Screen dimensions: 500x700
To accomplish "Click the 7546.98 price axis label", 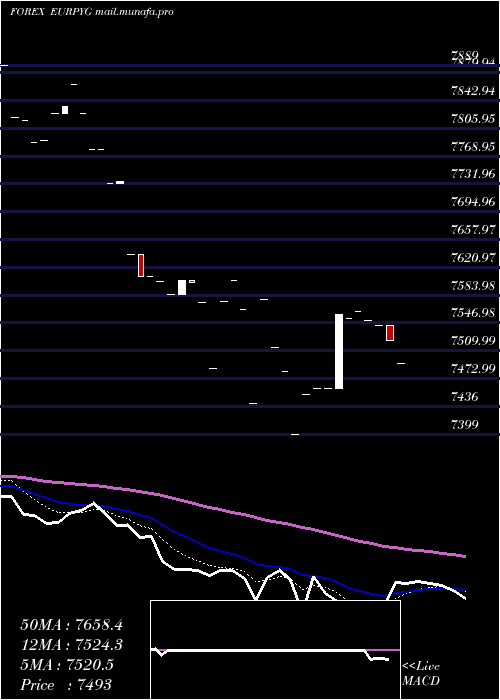I will click(474, 313).
